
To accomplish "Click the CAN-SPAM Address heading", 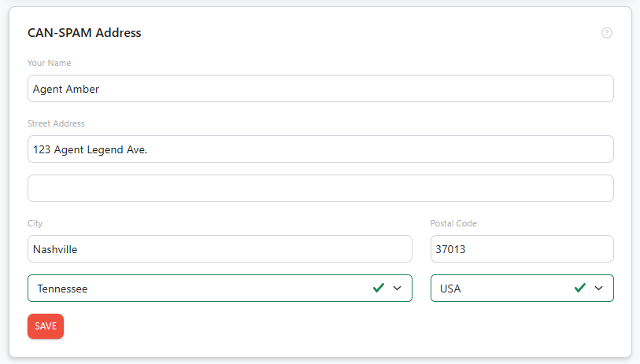I will (84, 32).
